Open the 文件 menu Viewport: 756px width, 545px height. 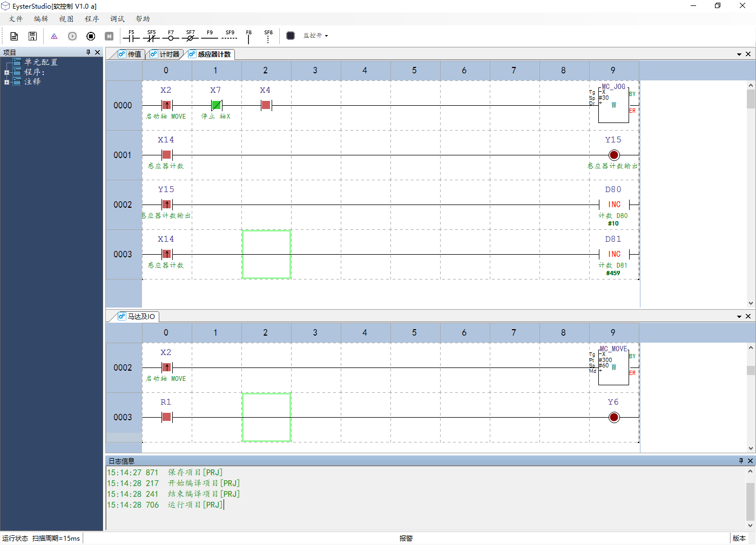16,19
